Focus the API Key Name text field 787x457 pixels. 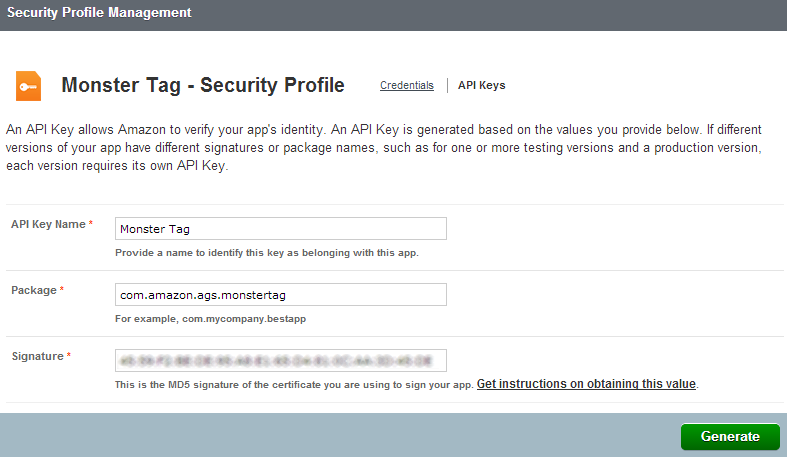tap(281, 229)
